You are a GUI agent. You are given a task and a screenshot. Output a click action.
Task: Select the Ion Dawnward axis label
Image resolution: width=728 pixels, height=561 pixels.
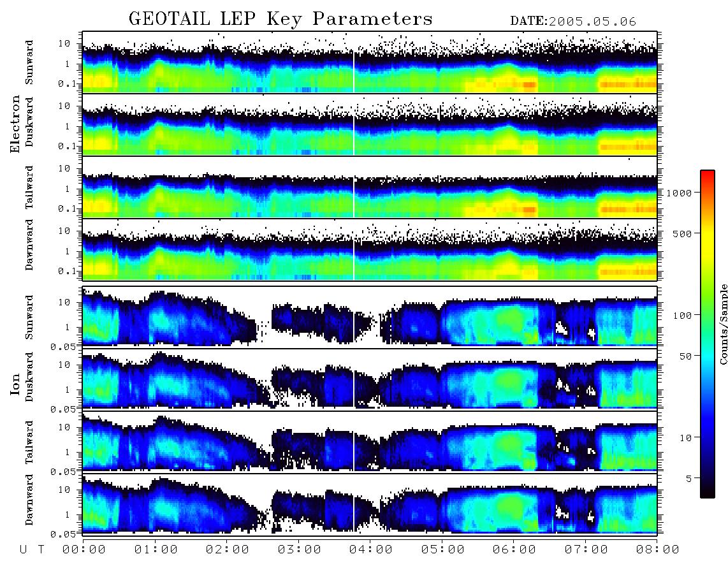pos(29,500)
